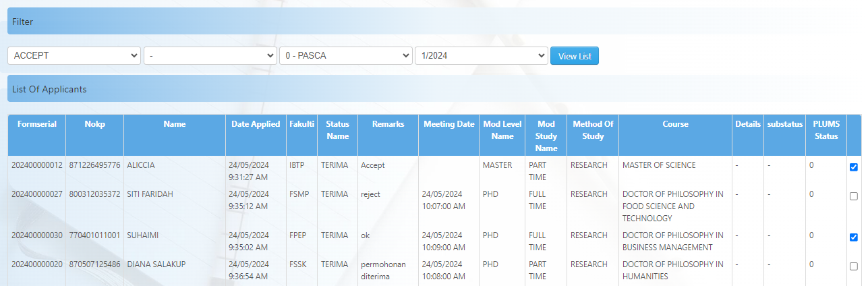Image resolution: width=868 pixels, height=286 pixels.
Task: Select formserial 202400000012 cell
Action: (37, 165)
